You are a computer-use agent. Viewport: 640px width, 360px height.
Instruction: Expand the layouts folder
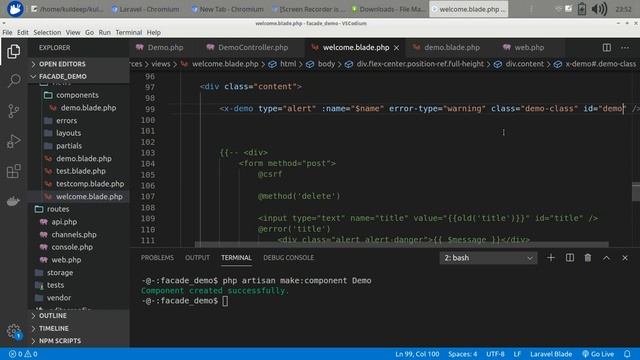tap(68, 133)
